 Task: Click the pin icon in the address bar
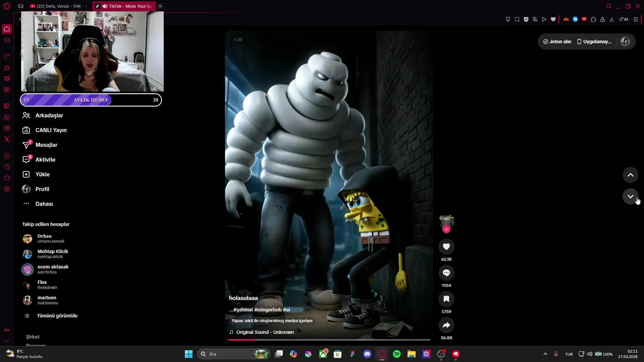point(508,19)
